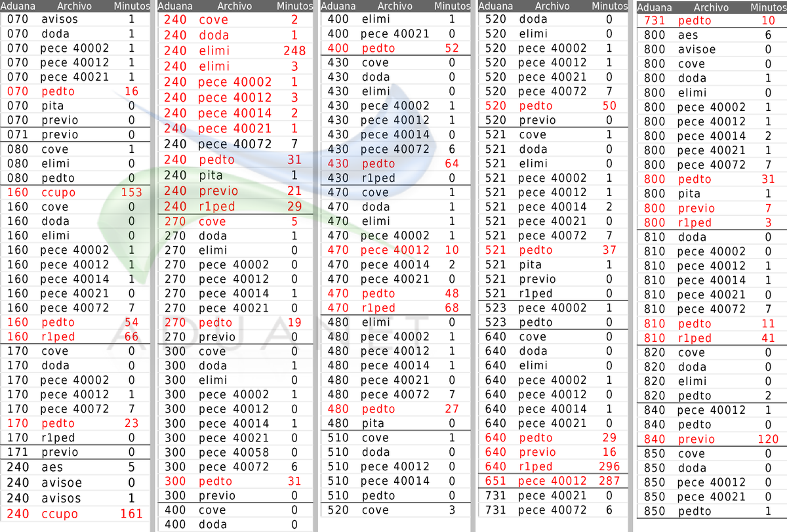Select value 161 for 240 ccupo
Viewport: 787px width, 532px height.
click(x=132, y=514)
